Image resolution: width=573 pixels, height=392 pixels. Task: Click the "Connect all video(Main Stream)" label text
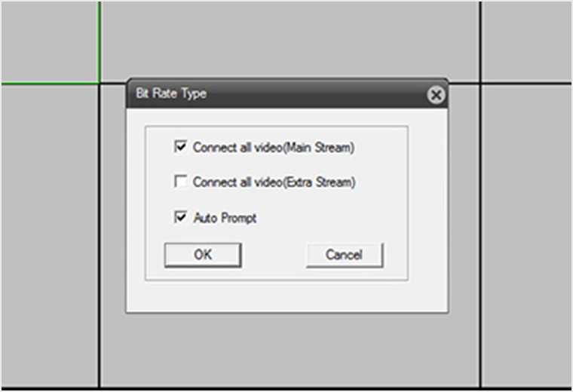(x=273, y=148)
